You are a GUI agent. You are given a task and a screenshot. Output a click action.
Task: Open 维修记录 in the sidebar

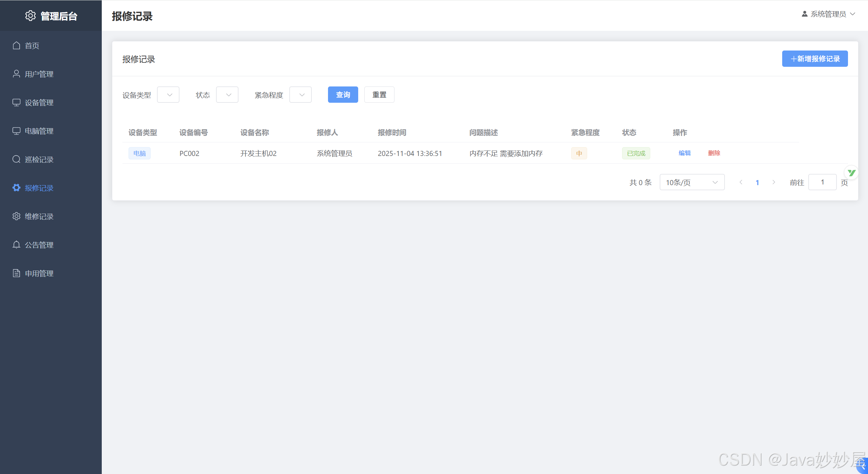(51, 216)
